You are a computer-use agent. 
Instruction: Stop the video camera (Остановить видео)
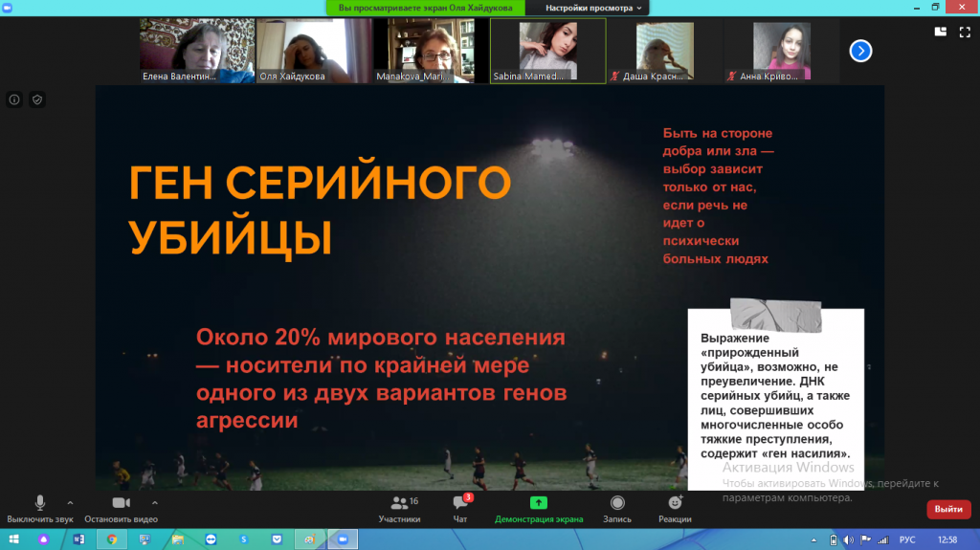click(x=121, y=508)
